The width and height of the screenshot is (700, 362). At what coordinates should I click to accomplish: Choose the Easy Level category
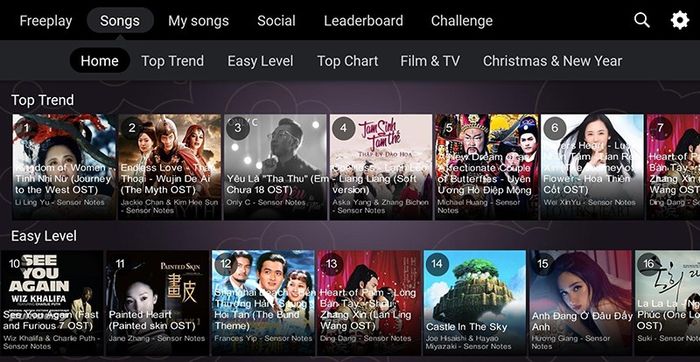260,61
